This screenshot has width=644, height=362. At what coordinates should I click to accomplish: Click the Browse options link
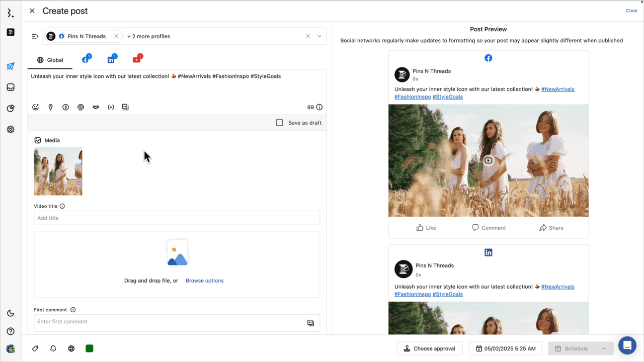204,281
